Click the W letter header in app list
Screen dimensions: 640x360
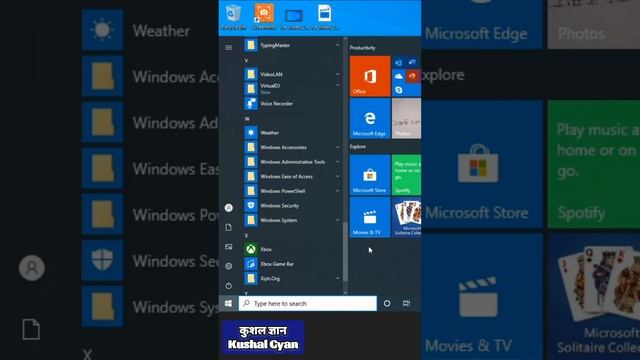click(247, 119)
